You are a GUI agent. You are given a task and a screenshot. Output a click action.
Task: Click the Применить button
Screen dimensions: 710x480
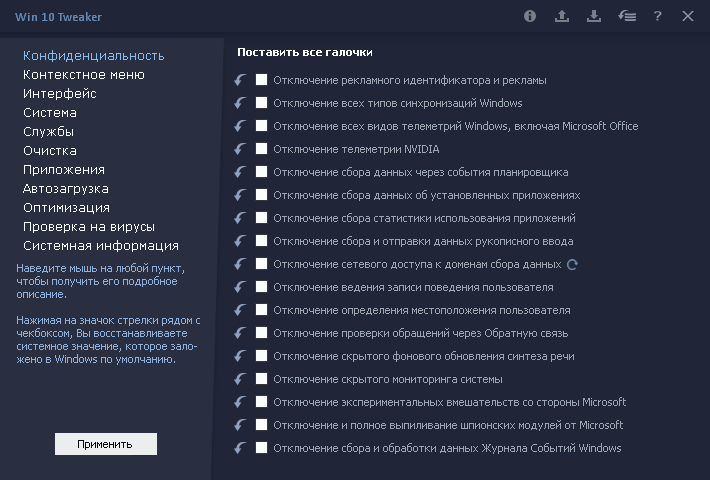(106, 444)
